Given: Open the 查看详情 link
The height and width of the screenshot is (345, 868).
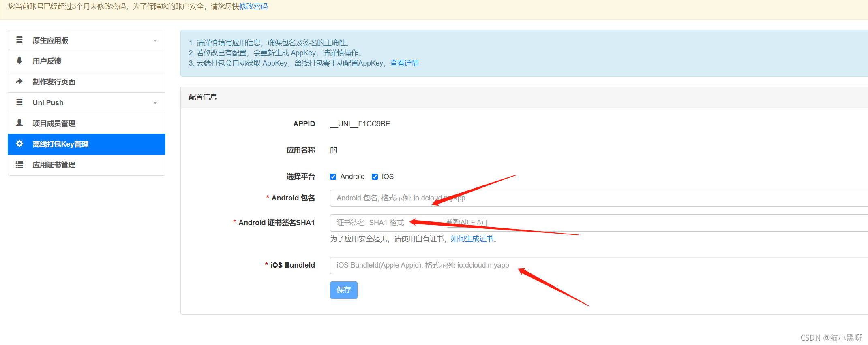Looking at the screenshot, I should click(x=404, y=63).
